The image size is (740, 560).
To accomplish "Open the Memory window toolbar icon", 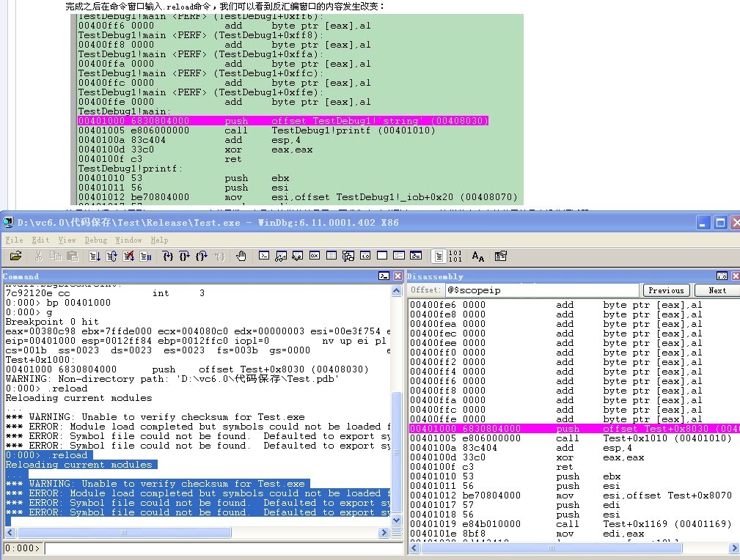I will click(x=331, y=256).
